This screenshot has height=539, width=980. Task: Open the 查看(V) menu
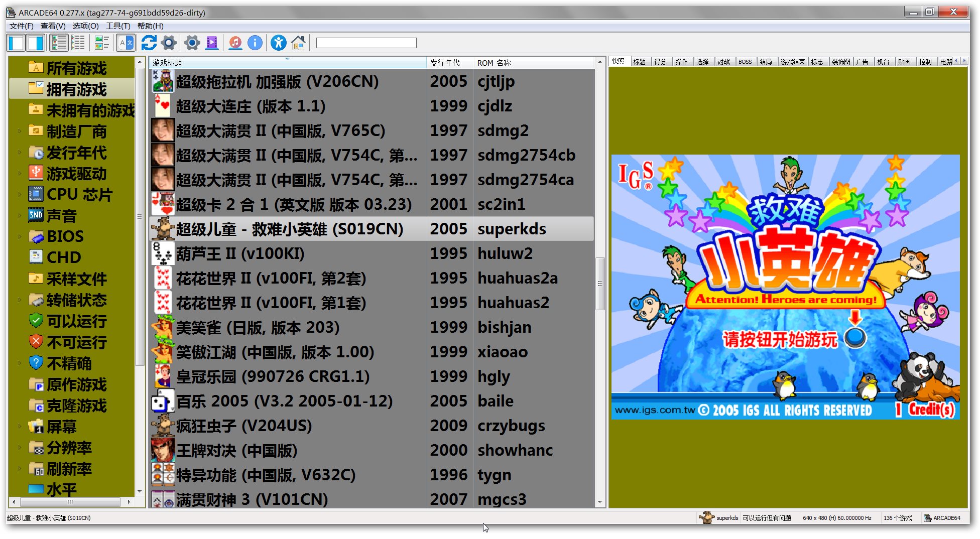tap(53, 26)
